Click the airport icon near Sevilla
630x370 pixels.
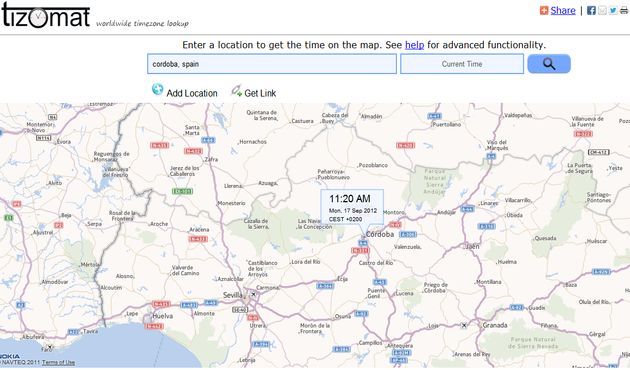254,294
